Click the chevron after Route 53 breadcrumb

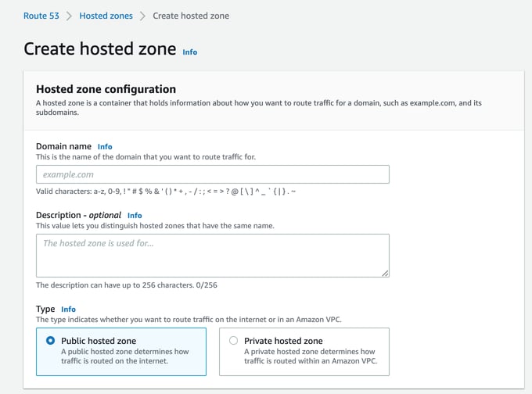click(x=68, y=16)
